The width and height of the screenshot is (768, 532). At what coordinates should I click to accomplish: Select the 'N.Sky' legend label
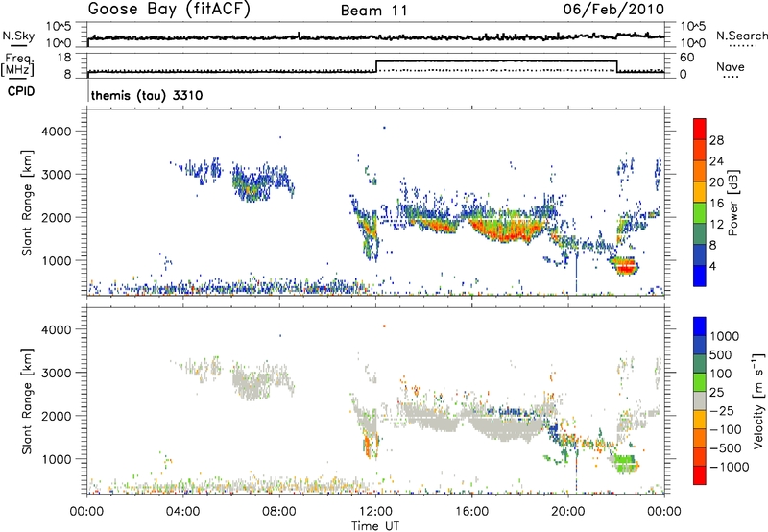coord(18,36)
